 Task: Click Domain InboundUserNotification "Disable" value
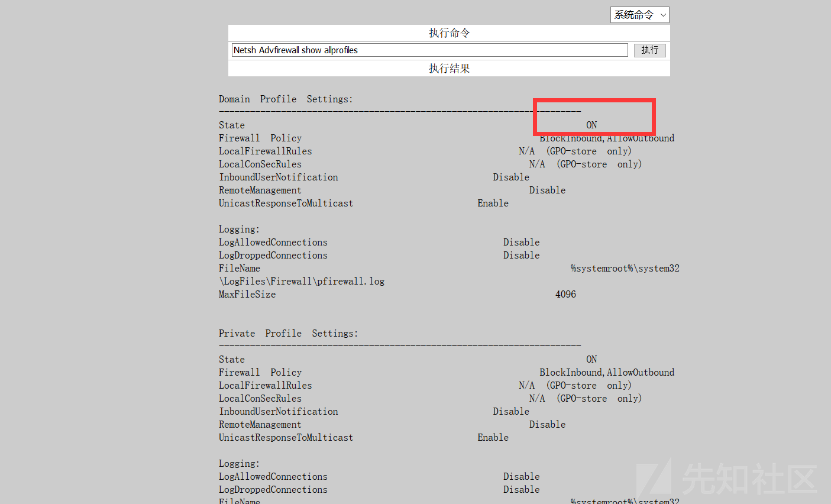point(511,177)
